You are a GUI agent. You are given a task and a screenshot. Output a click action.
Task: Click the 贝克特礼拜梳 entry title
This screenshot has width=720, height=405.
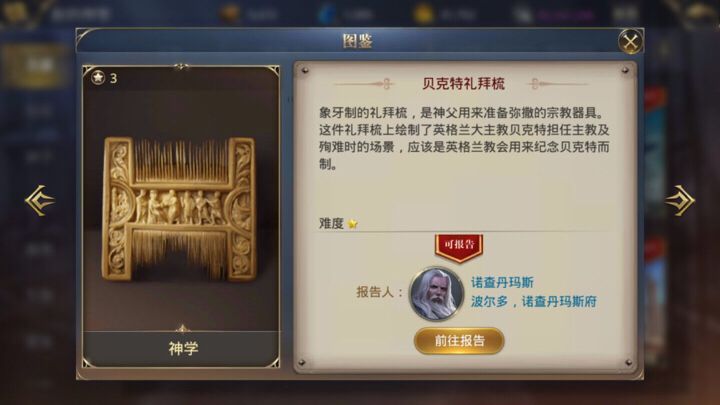click(463, 84)
